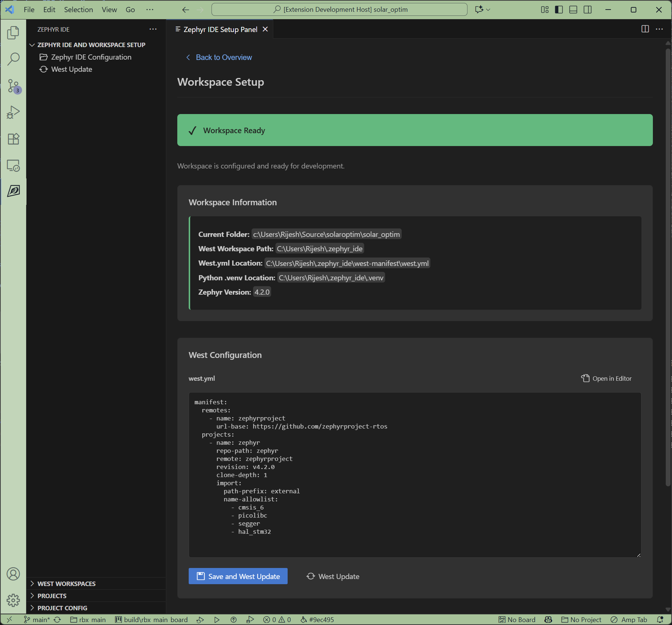Open the Run and Debug view
The image size is (672, 625).
point(13,112)
